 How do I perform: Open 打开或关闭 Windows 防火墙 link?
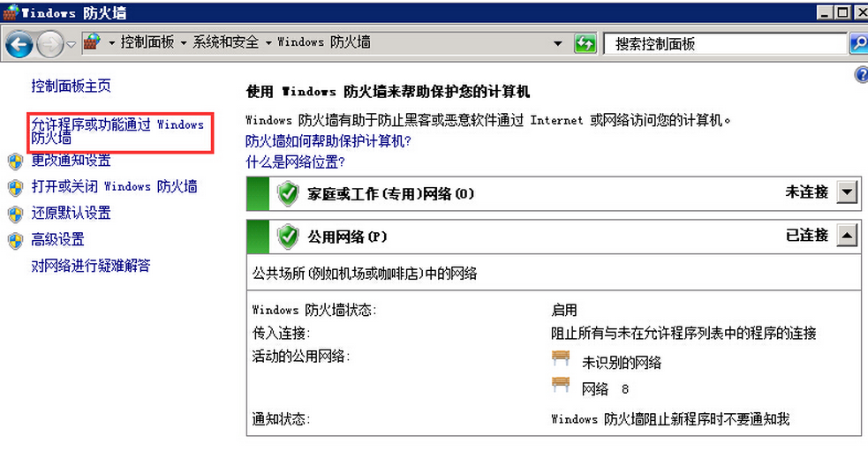coord(114,187)
